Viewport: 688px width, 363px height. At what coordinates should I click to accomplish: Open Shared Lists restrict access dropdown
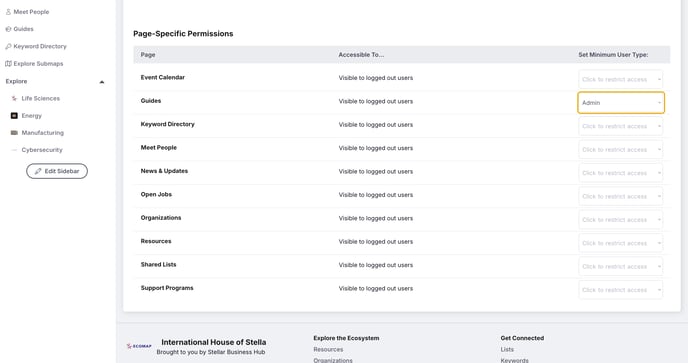[620, 266]
